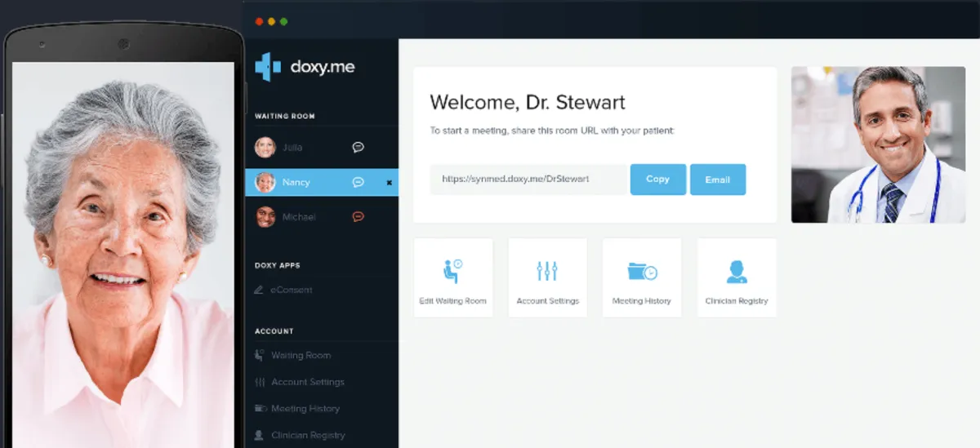This screenshot has height=448, width=980.
Task: Click Nancy's avatar in waiting room
Action: (x=265, y=182)
